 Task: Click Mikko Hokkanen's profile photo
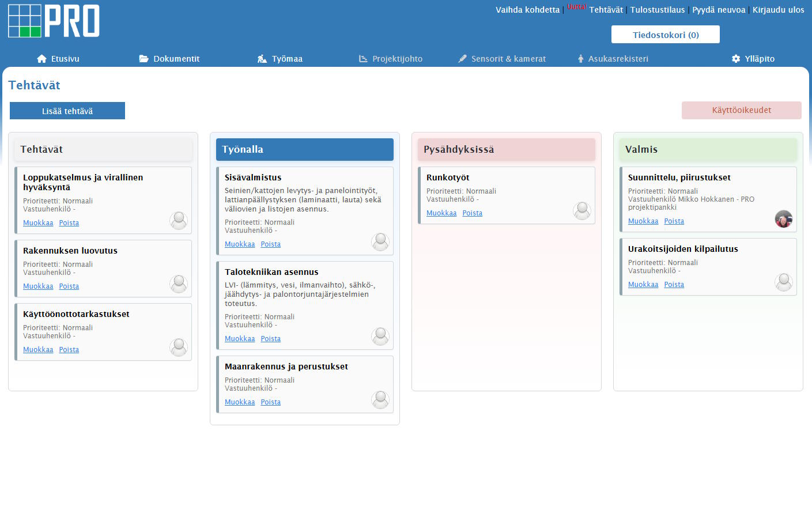[x=784, y=219]
